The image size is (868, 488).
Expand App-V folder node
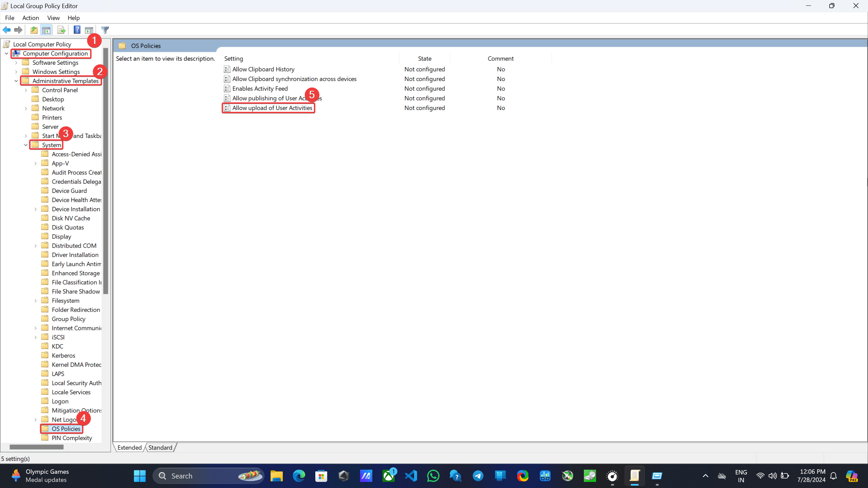(36, 163)
